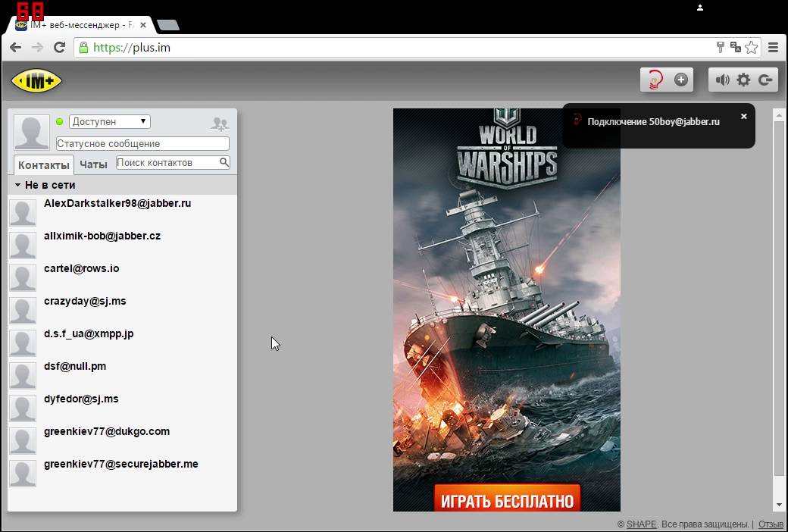Select contact dyfedor@sj.ms
Viewport: 788px width, 532px height.
click(x=122, y=407)
